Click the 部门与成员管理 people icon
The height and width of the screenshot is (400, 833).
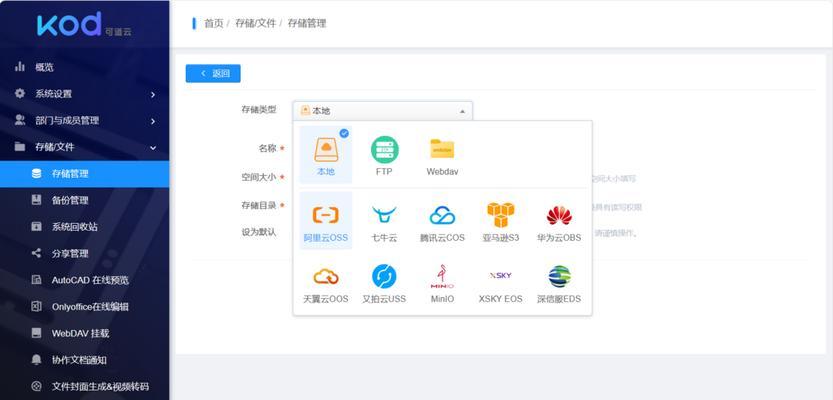point(20,120)
